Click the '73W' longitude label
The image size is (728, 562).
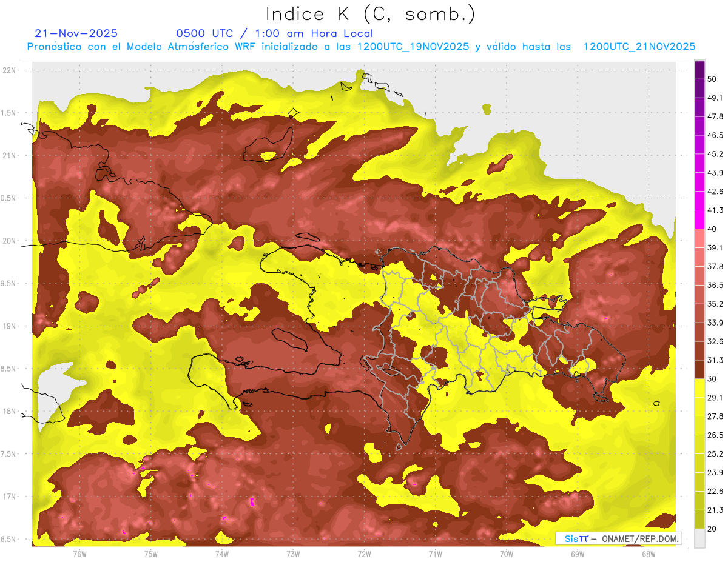click(x=293, y=554)
